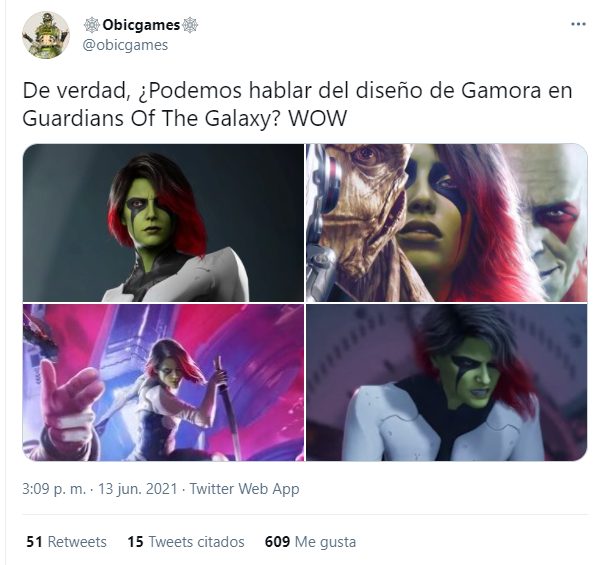Click the word WOW in the tweet

(x=318, y=118)
